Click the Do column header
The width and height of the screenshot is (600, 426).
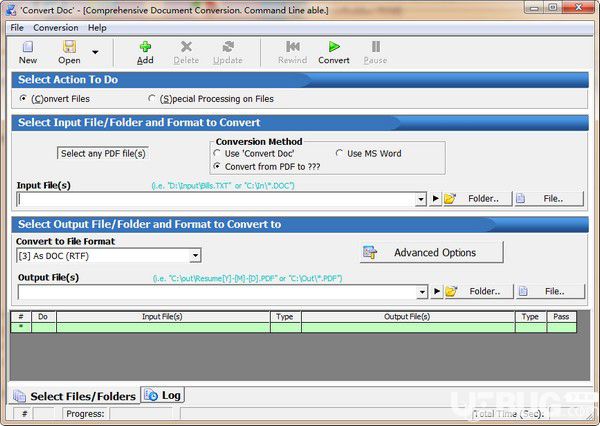pyautogui.click(x=44, y=317)
